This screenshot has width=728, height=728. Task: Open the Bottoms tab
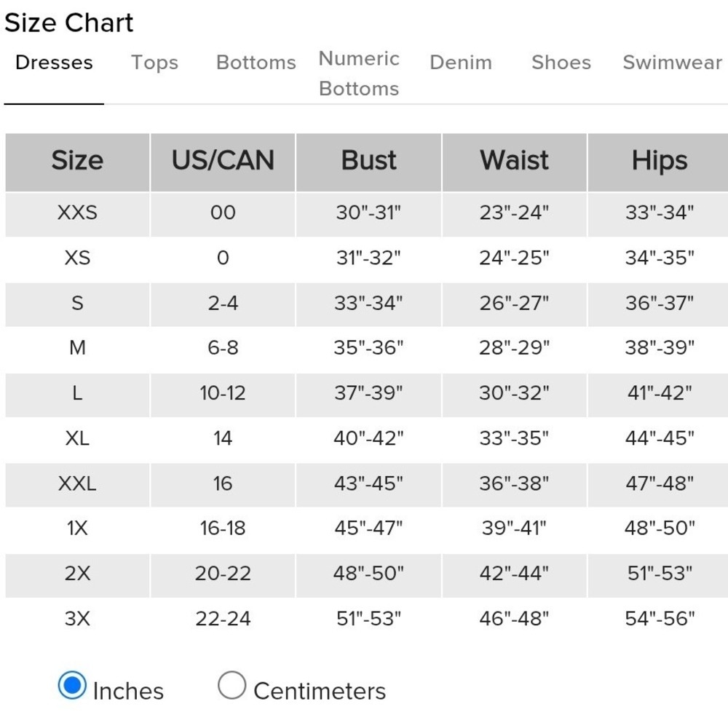(256, 62)
